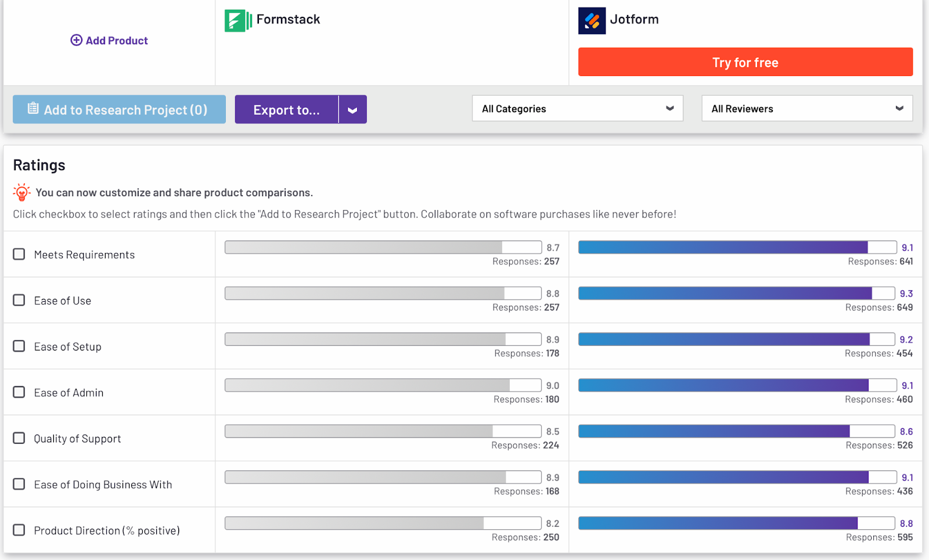Image resolution: width=929 pixels, height=560 pixels.
Task: Open the Jotform product name link
Action: point(634,20)
